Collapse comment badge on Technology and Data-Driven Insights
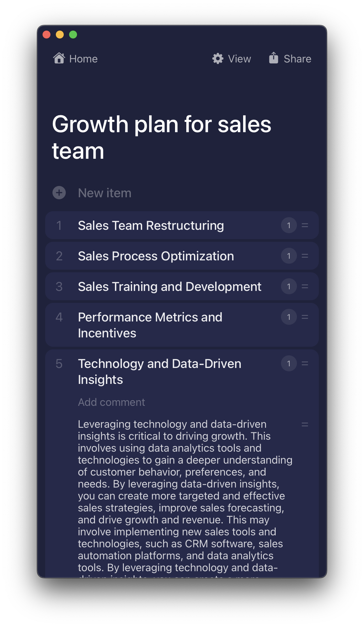This screenshot has height=627, width=364. pos(289,364)
